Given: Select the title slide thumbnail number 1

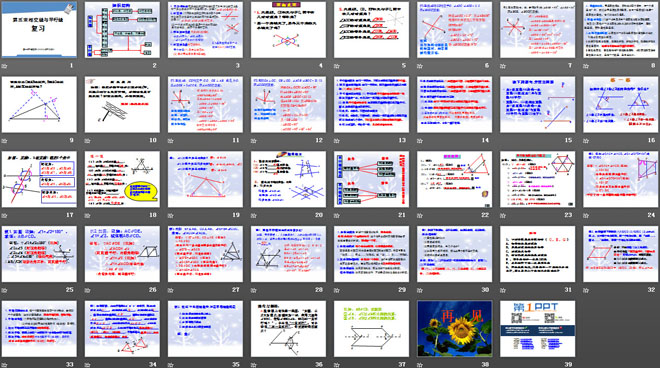Looking at the screenshot, I should click(x=39, y=29).
